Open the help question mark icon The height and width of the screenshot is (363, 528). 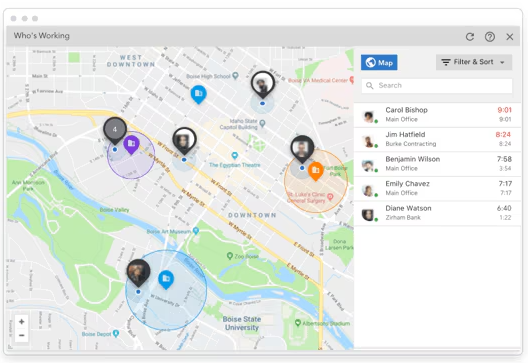pos(490,37)
